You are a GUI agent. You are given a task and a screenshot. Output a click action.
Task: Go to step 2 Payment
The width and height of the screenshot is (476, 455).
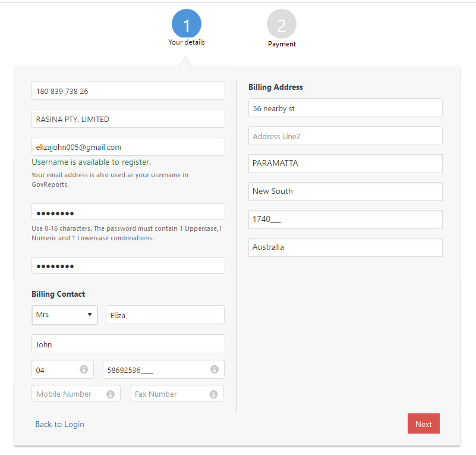[x=282, y=25]
